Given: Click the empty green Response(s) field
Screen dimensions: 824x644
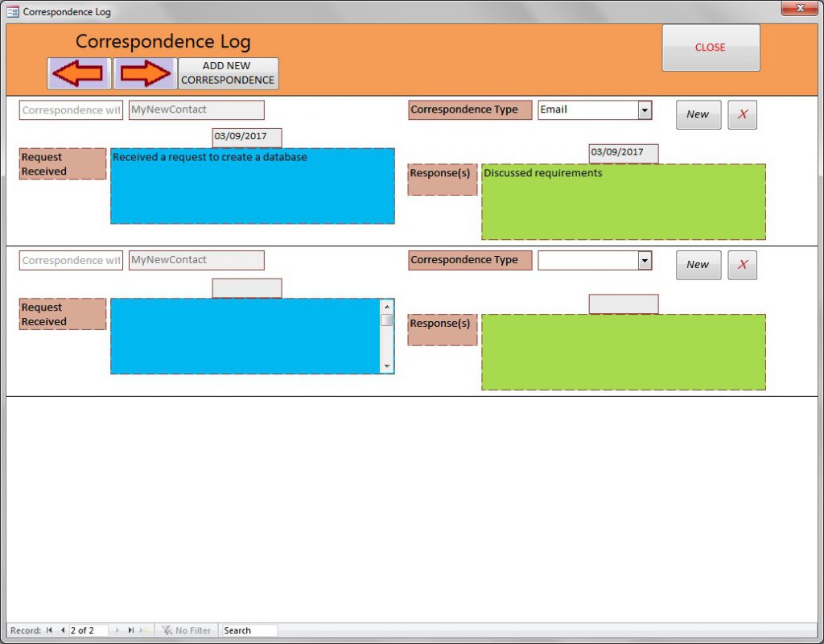Looking at the screenshot, I should (623, 352).
